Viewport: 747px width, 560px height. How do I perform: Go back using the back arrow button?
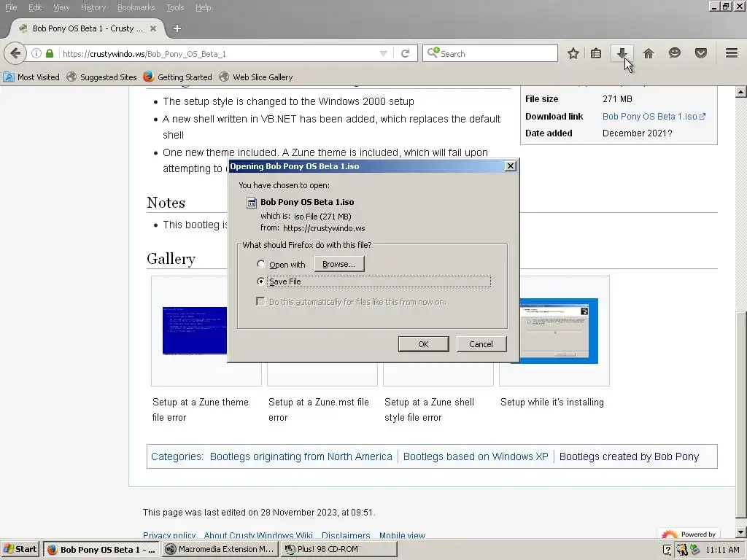15,53
